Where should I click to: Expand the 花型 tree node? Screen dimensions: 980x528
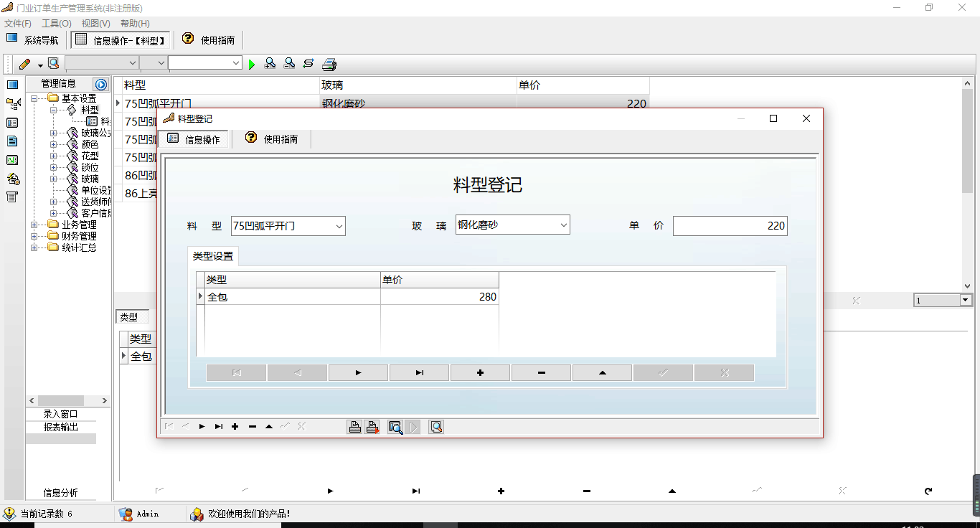(53, 156)
